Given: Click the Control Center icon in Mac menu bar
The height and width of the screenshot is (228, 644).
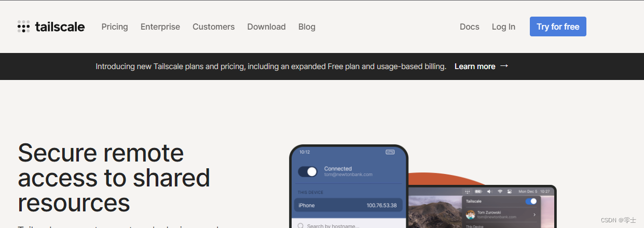Looking at the screenshot, I should tap(510, 191).
